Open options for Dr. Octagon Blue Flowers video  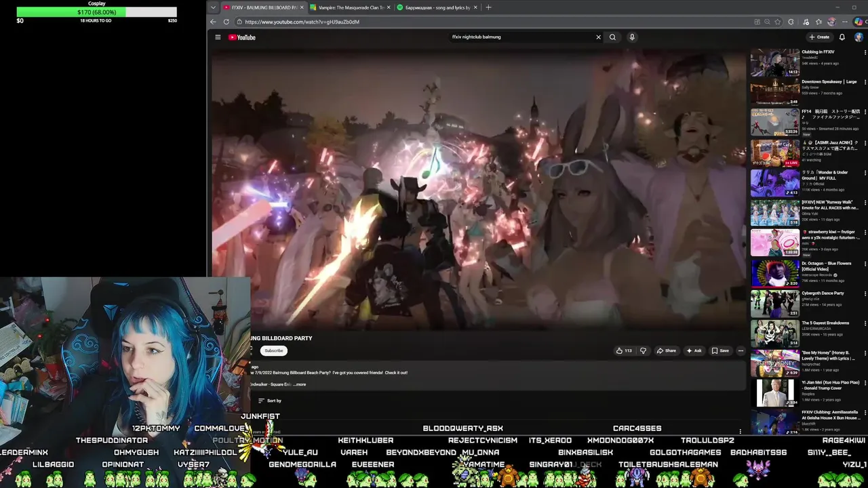pos(865,264)
